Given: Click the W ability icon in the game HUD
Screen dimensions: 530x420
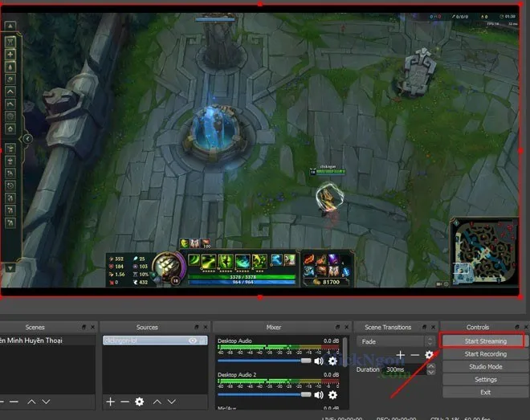Looking at the screenshot, I should click(x=226, y=260).
